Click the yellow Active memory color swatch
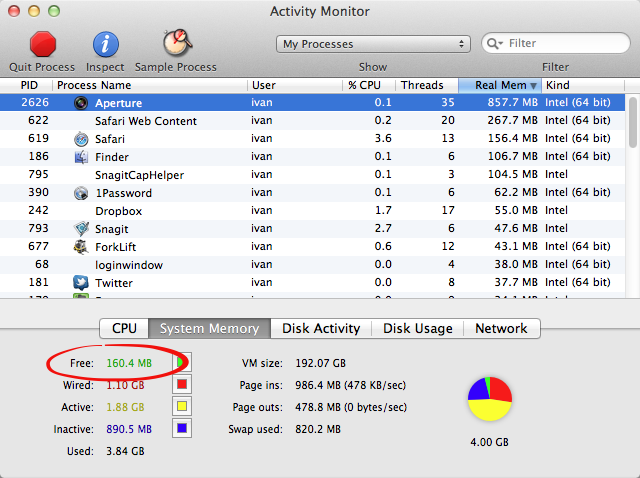The image size is (640, 478). 182,406
